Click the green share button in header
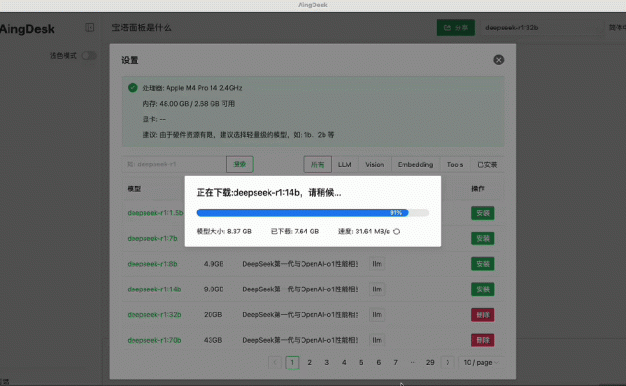The height and width of the screenshot is (386, 626). (456, 28)
